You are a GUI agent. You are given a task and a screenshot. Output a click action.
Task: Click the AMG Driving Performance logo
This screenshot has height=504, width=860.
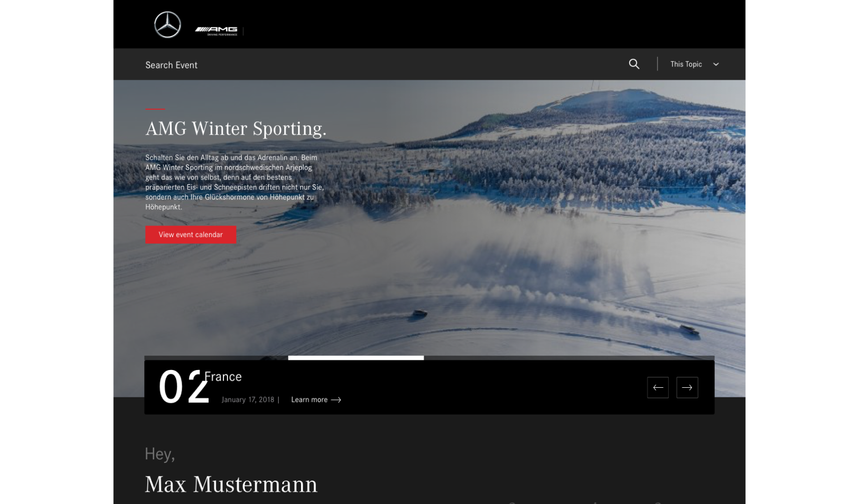(216, 31)
